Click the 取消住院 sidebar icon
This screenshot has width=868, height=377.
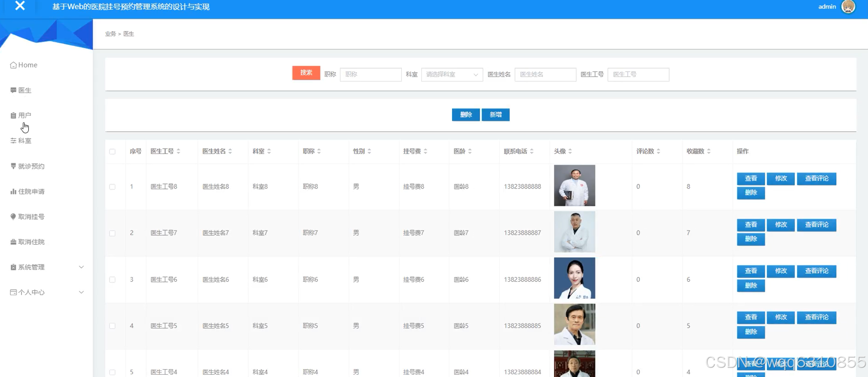[x=13, y=242]
